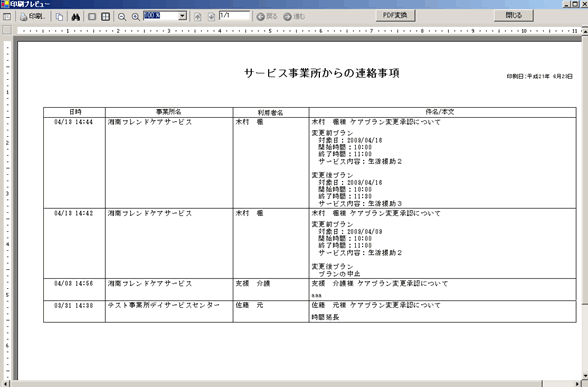588x387 pixels.
Task: Click the 印刷 print button
Action: pos(32,16)
